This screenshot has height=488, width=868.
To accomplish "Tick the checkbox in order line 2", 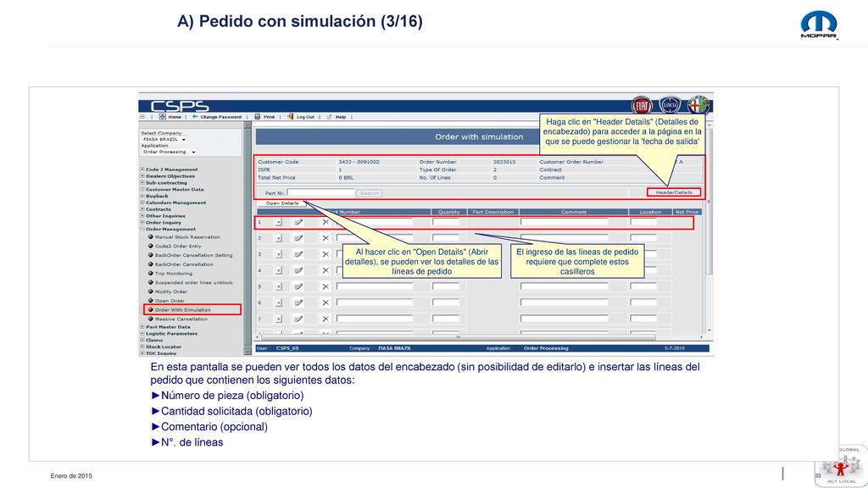I will (278, 238).
